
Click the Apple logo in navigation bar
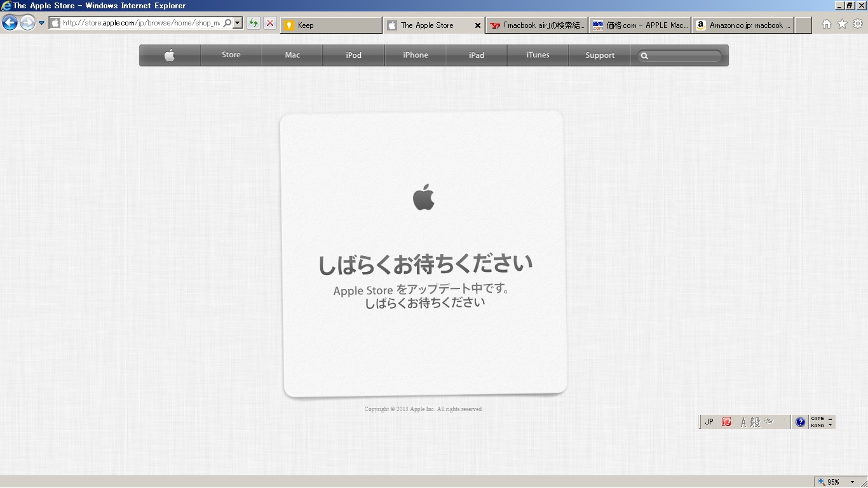pyautogui.click(x=170, y=55)
